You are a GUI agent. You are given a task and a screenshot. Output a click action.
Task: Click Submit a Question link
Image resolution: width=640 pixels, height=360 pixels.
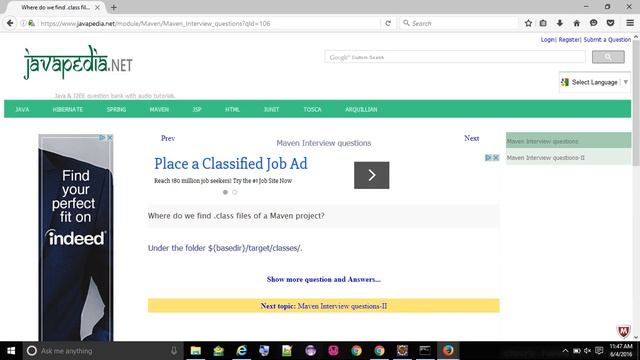607,40
